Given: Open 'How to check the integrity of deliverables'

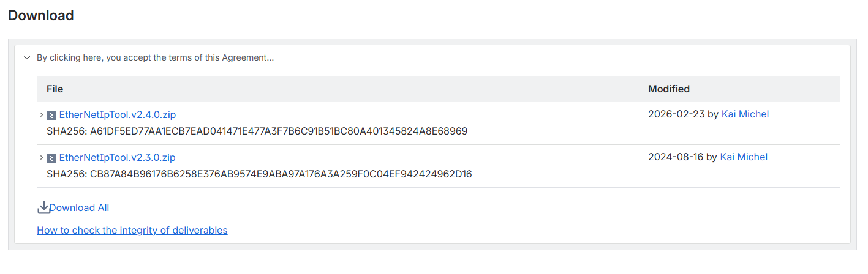Looking at the screenshot, I should click(132, 231).
